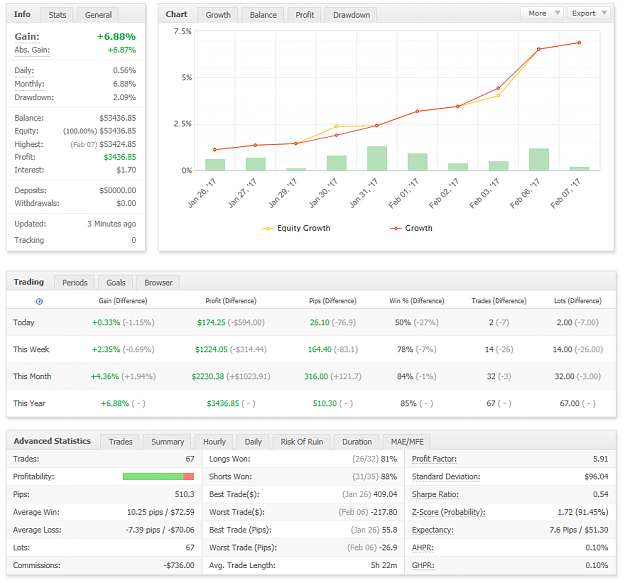Click the AHPR label

423,548
